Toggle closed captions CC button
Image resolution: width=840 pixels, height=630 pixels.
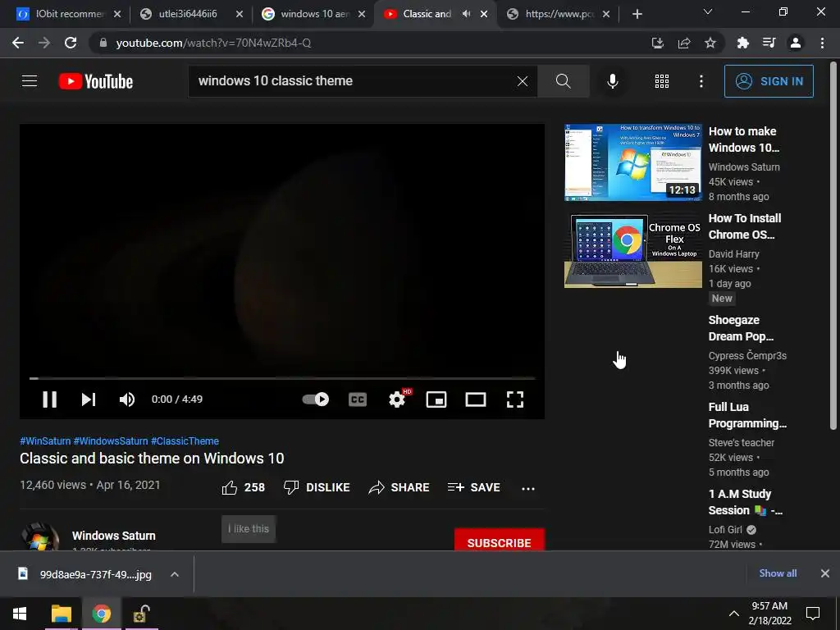(x=358, y=399)
